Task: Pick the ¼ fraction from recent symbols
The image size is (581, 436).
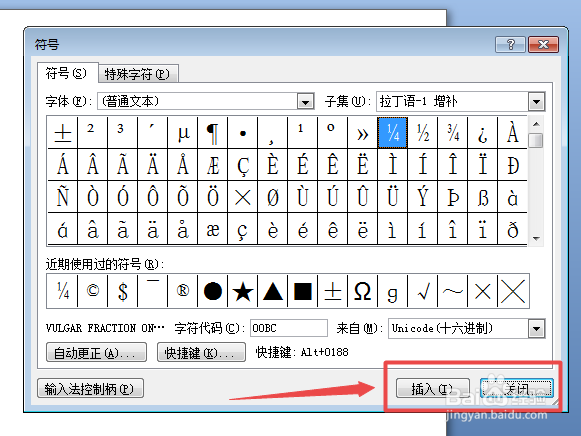Action: click(63, 291)
